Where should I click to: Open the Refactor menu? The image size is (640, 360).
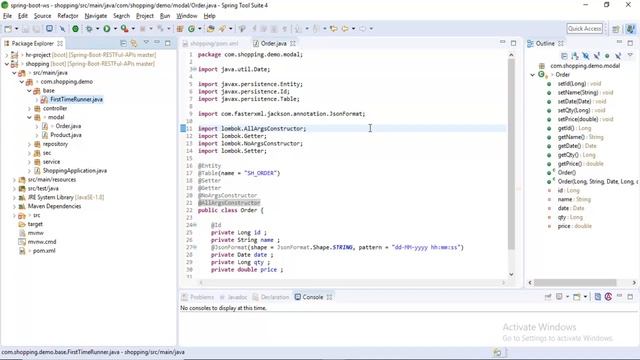[68, 16]
